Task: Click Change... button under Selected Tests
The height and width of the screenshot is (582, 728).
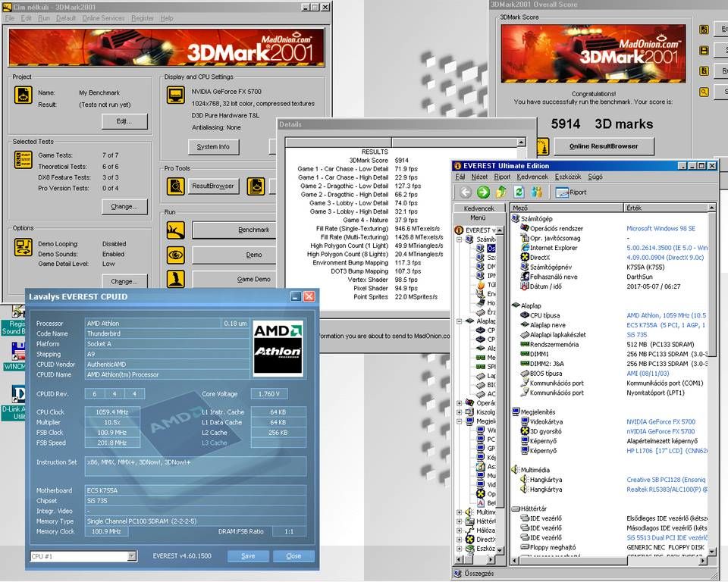Action: (x=124, y=207)
